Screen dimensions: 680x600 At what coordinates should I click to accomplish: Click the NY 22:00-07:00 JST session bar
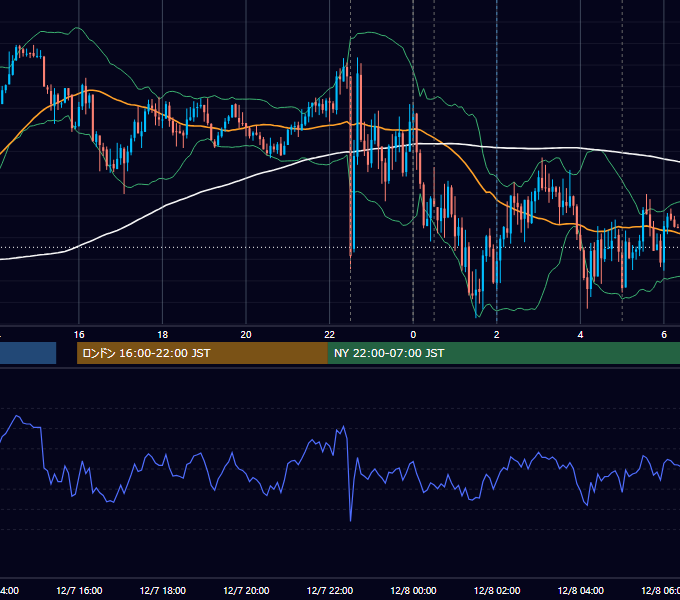503,353
